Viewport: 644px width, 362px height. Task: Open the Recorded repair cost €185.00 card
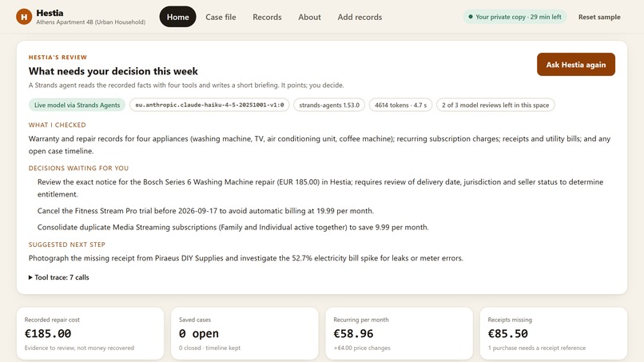pos(90,333)
